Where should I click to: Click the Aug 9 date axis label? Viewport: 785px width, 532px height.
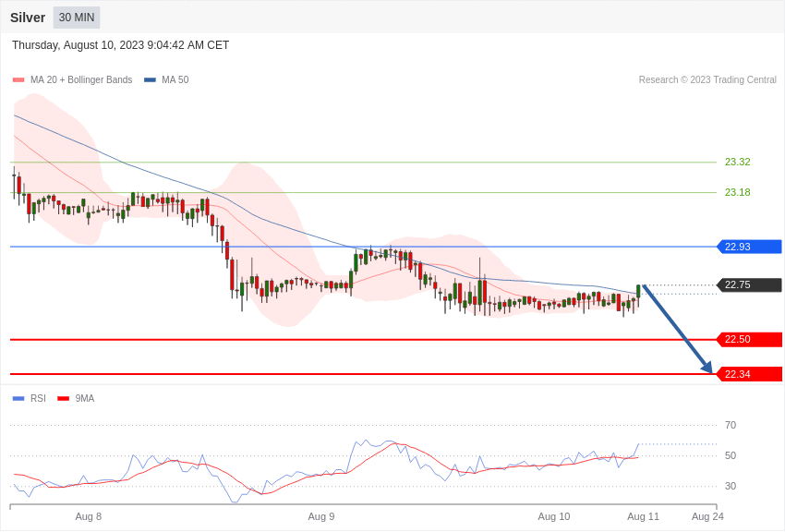(320, 516)
